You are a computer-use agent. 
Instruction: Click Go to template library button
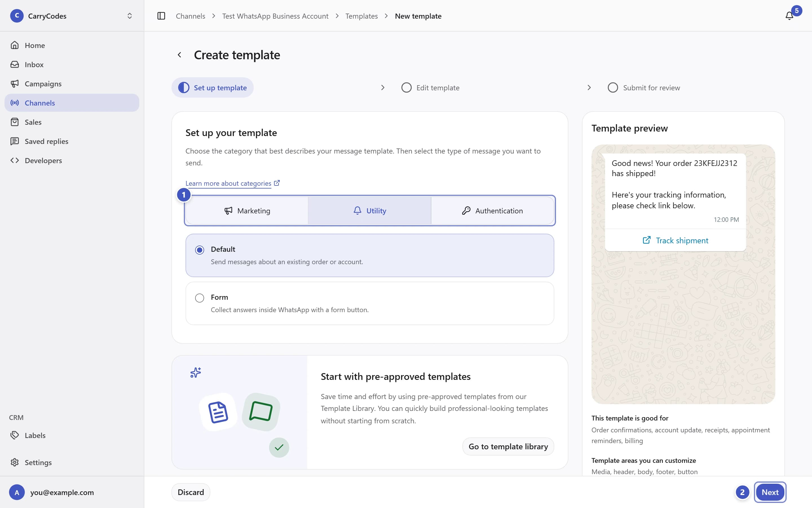coord(508,446)
